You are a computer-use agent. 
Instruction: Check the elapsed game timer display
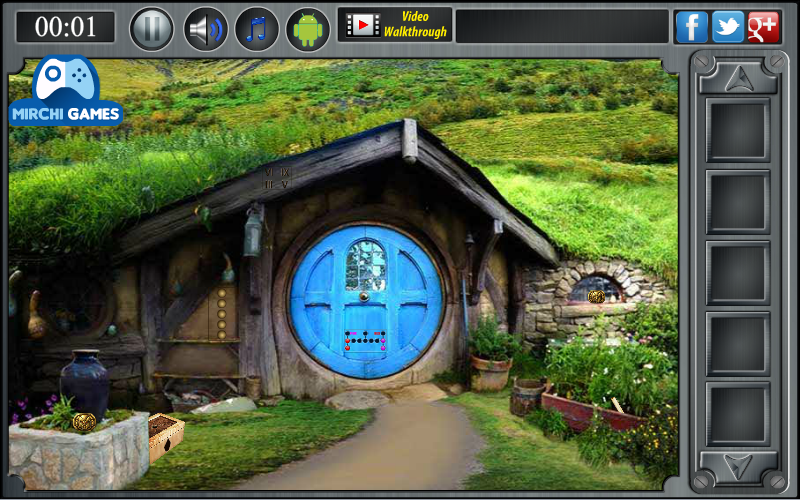click(65, 27)
